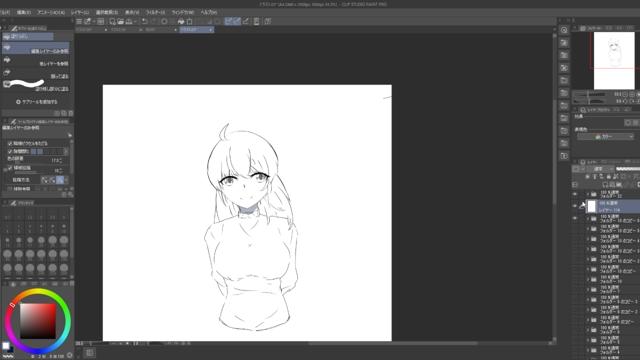The image size is (640, 360).
Task: Click the Save icon in the command bar
Action: 129,21
